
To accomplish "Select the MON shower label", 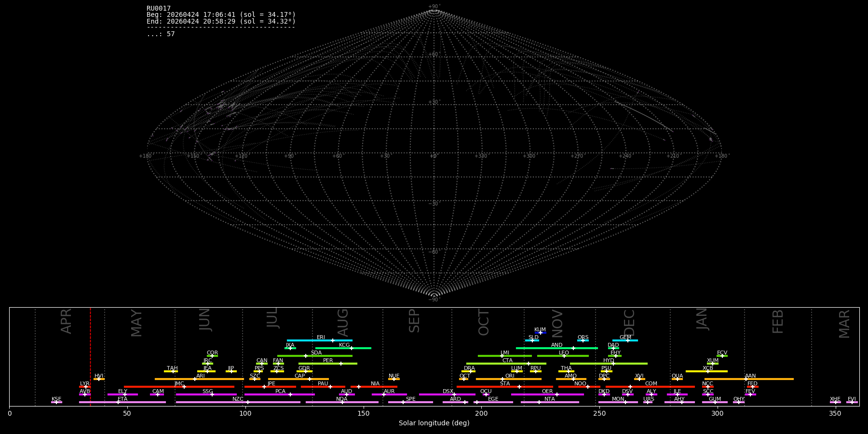I will (618, 399).
